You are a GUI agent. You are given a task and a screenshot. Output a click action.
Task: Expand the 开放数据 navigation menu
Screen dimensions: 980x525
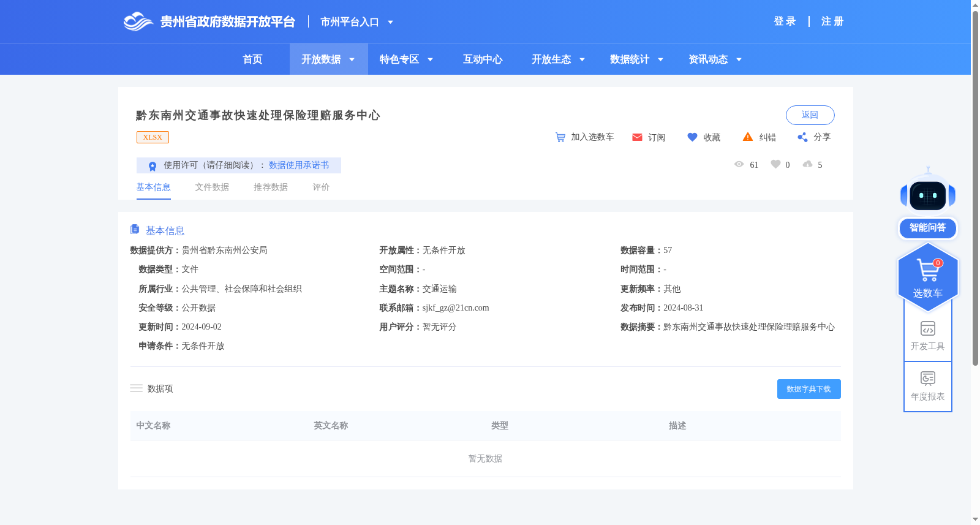(328, 59)
